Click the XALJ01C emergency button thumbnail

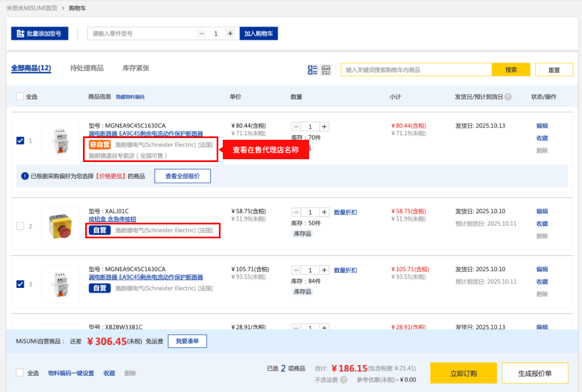pyautogui.click(x=60, y=226)
